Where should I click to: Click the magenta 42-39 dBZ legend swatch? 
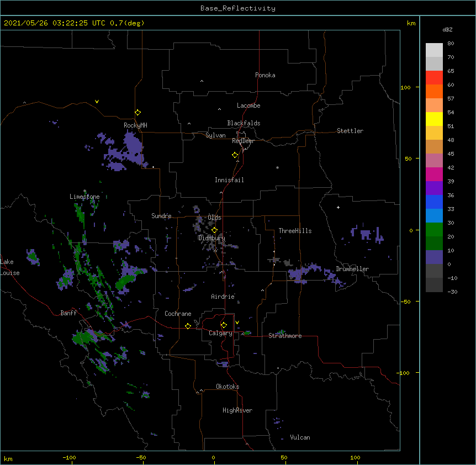click(x=434, y=175)
